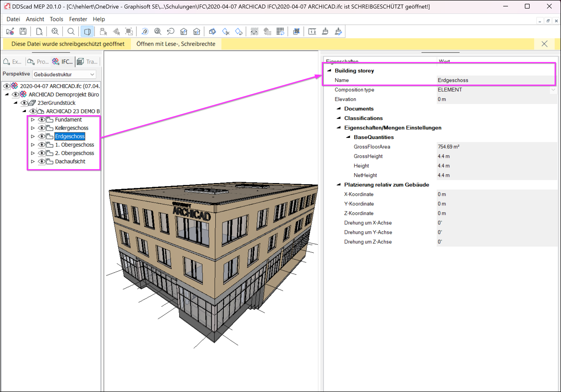This screenshot has width=561, height=392.
Task: Open the Tools menu
Action: (x=56, y=19)
